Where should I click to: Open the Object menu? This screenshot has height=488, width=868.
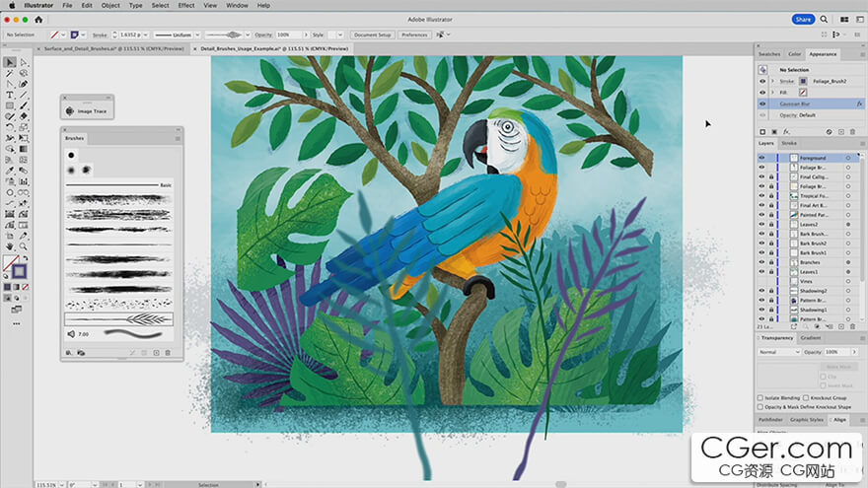point(110,6)
